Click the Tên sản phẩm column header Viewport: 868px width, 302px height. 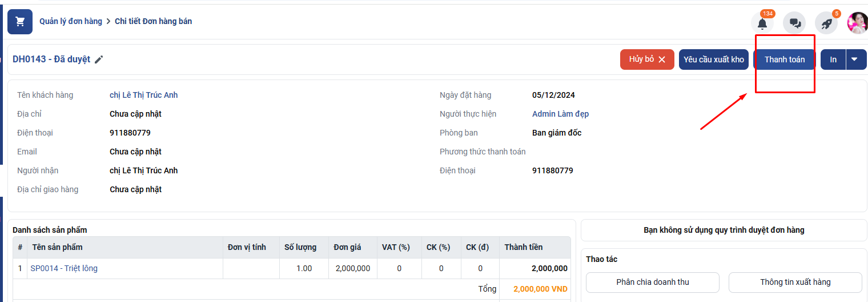pos(57,247)
